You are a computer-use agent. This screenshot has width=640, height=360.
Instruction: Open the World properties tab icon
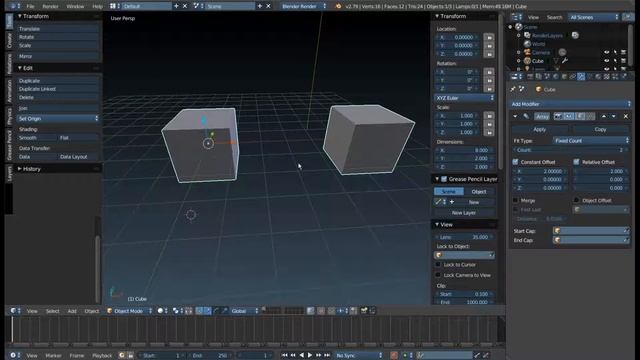[x=556, y=76]
